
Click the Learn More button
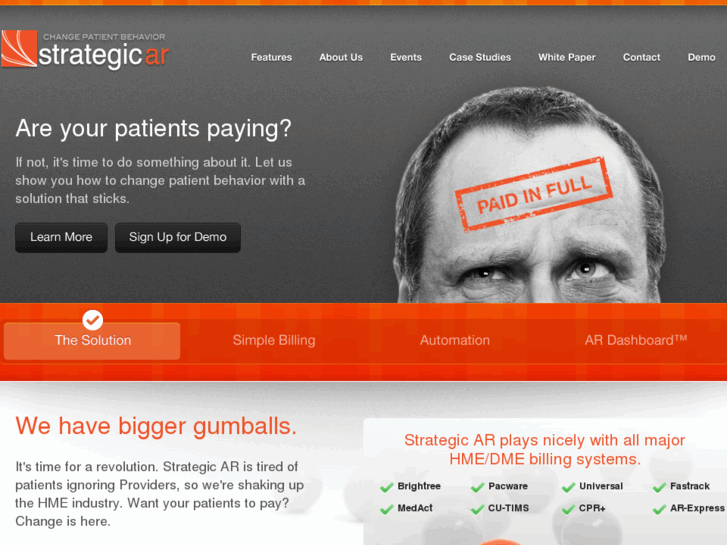pyautogui.click(x=61, y=237)
